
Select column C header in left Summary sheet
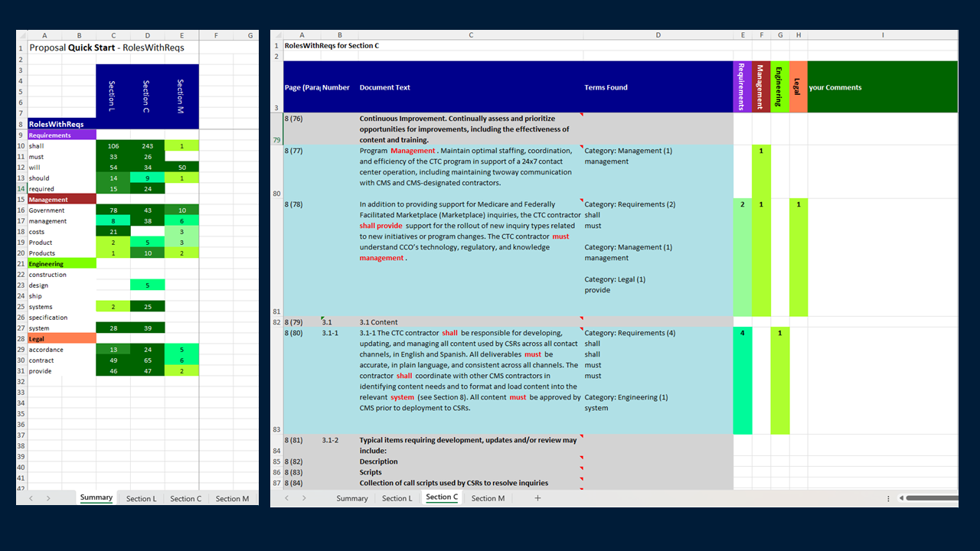point(113,35)
